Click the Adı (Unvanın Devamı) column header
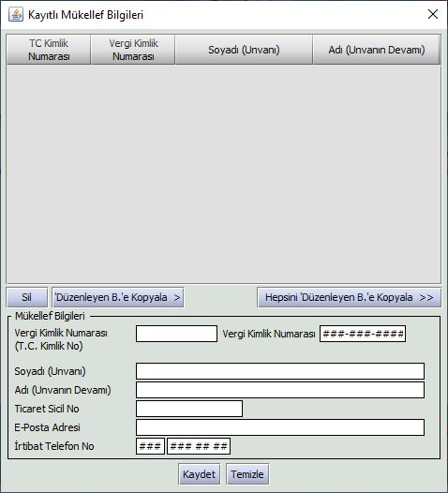 377,50
